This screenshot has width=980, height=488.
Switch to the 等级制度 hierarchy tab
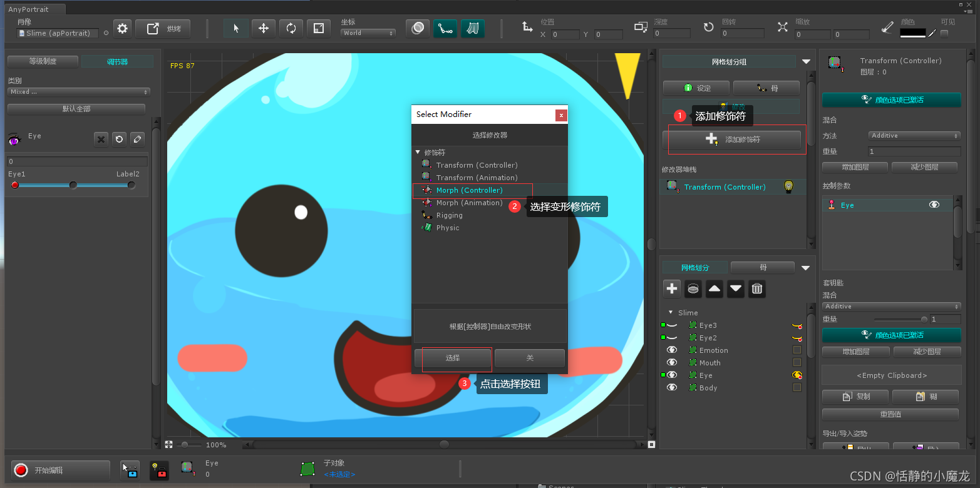[x=43, y=61]
